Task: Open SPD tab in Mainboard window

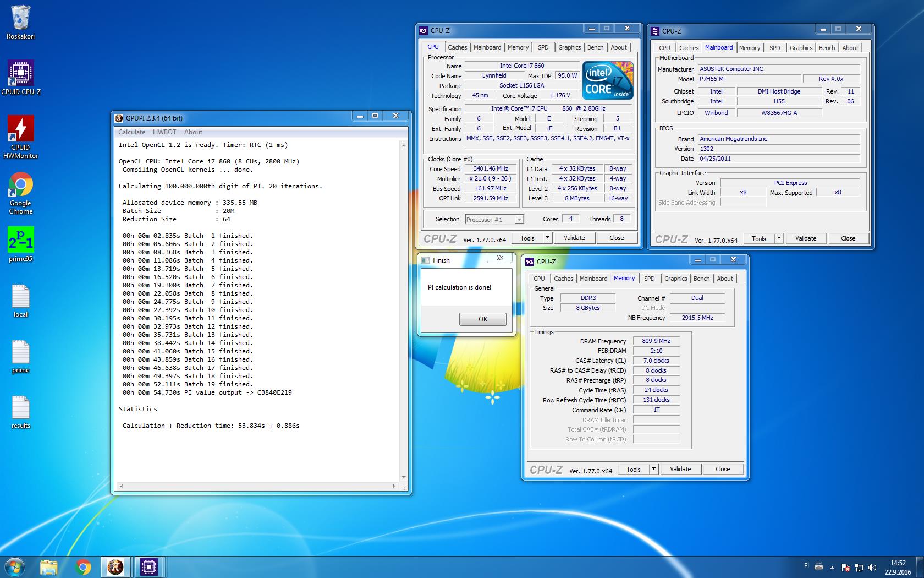Action: [774, 48]
